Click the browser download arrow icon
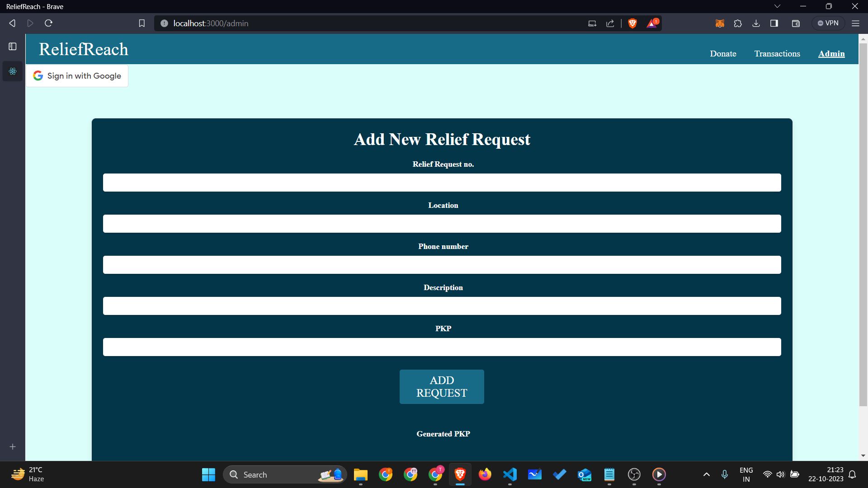The image size is (868, 488). [756, 23]
